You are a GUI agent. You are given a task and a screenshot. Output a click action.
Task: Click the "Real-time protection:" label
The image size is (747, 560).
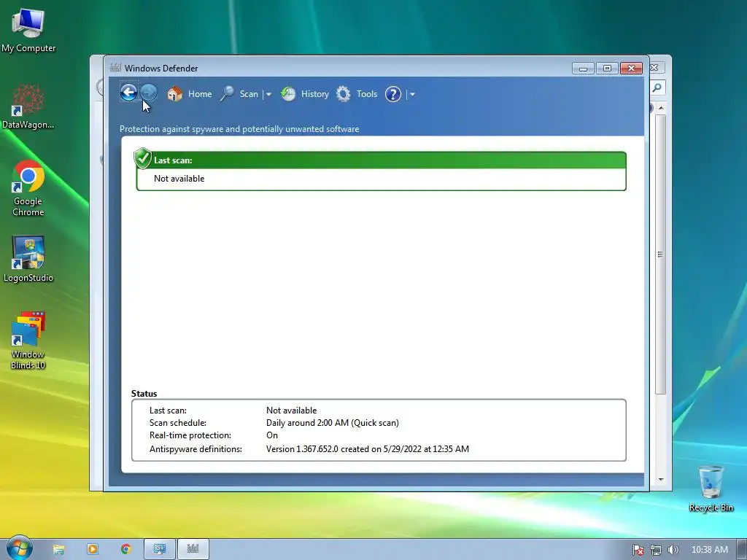coord(190,435)
